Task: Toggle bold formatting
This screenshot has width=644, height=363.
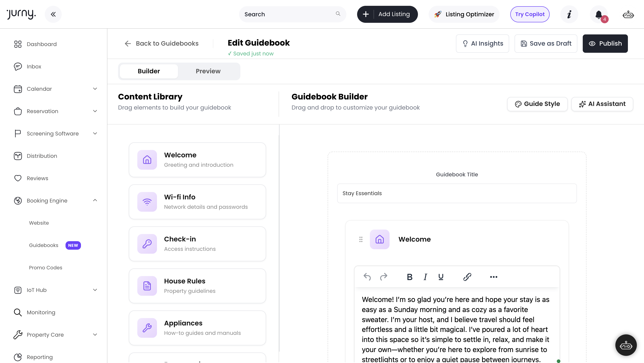Action: 409,276
